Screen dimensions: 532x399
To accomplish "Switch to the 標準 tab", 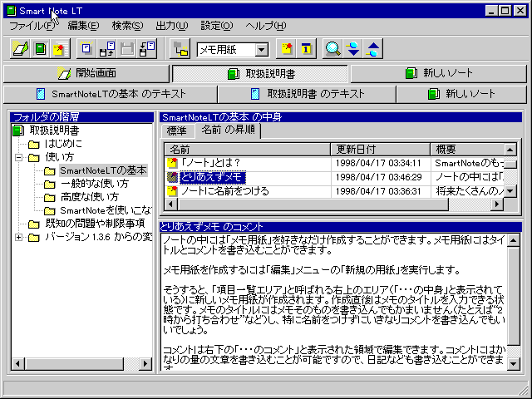I will click(177, 131).
